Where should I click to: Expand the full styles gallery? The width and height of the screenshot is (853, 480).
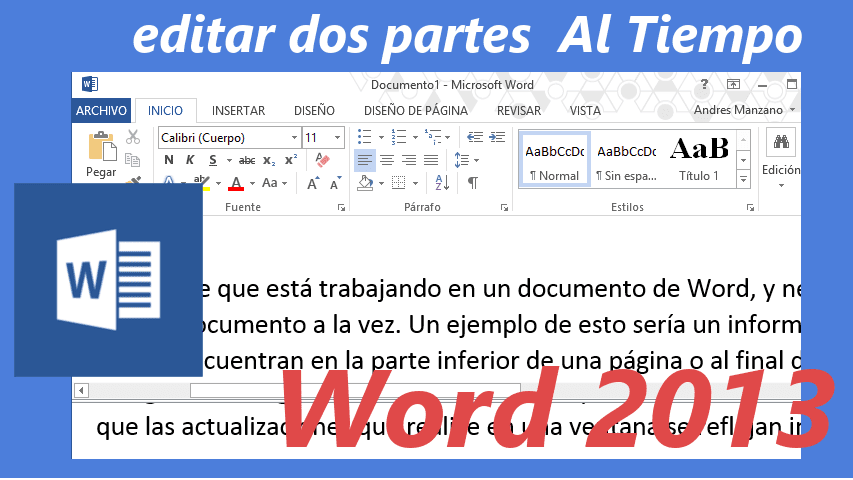[743, 179]
